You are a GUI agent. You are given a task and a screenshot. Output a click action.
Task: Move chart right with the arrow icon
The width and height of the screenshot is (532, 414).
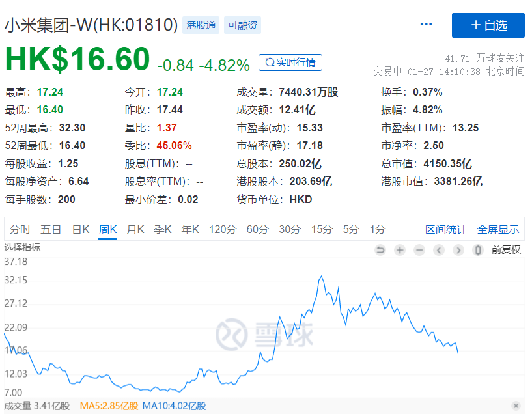(458, 250)
